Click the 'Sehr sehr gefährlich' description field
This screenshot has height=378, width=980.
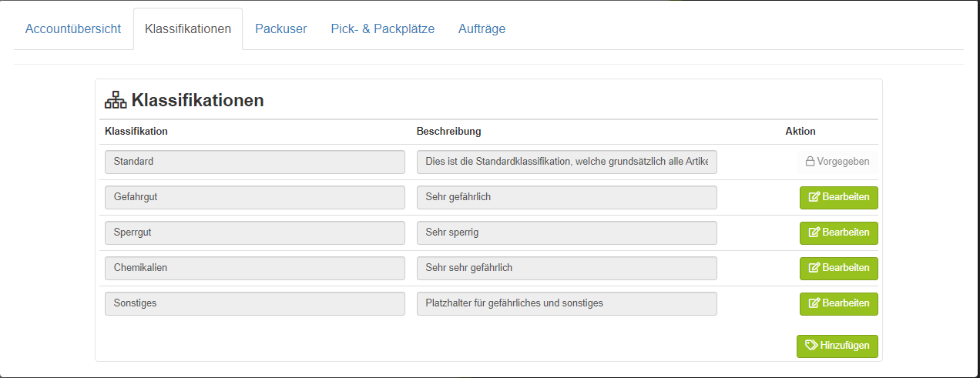[567, 268]
